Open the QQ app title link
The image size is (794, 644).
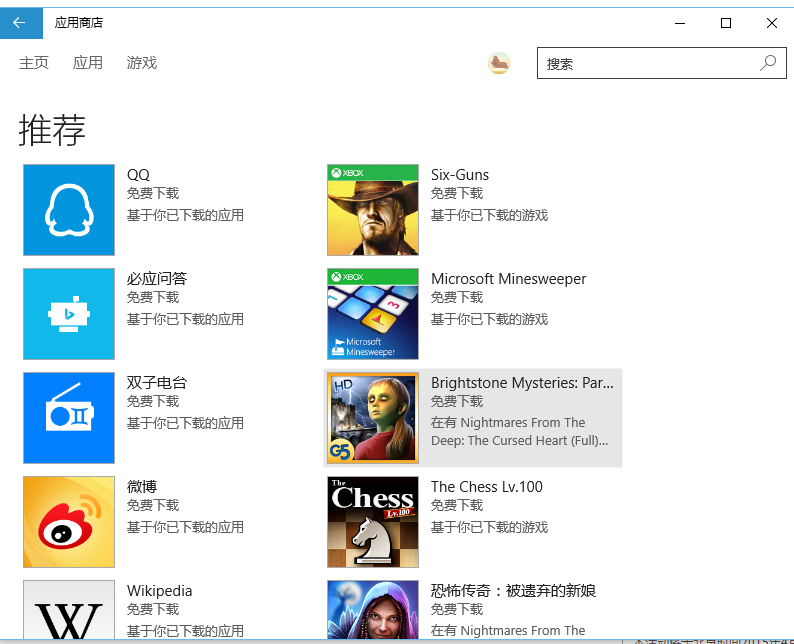(138, 175)
